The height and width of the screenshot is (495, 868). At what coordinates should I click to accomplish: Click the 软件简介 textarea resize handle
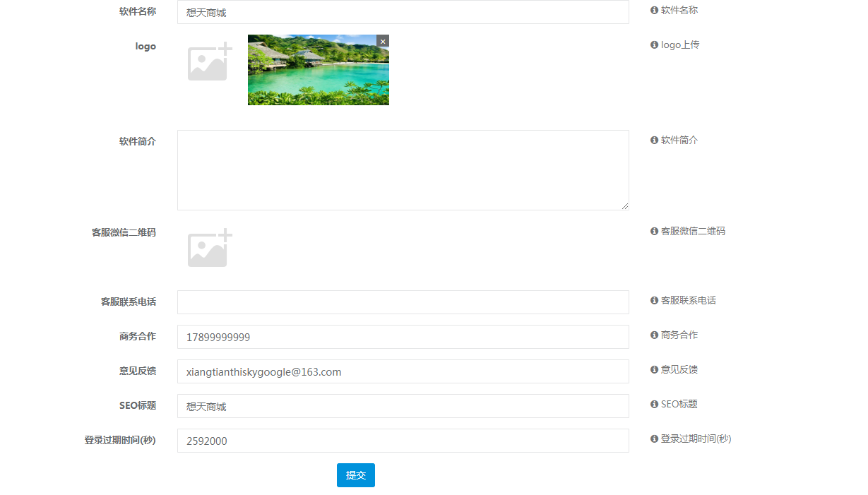(x=624, y=205)
